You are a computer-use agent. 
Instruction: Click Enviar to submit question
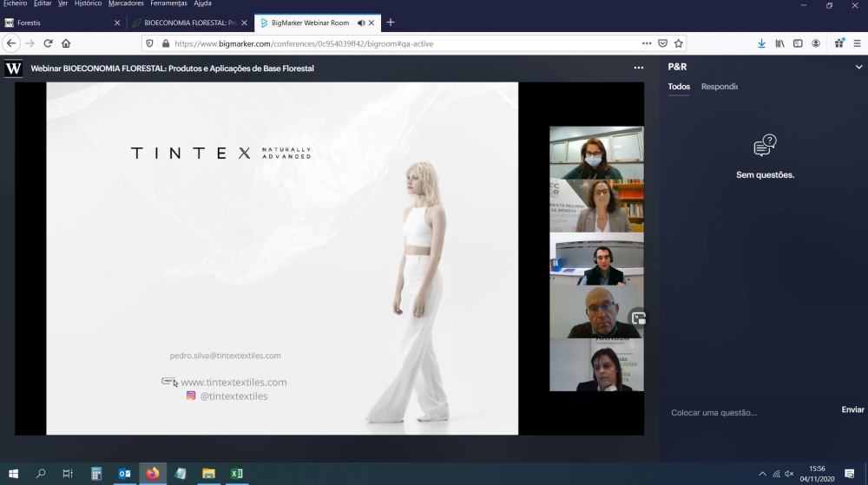tap(852, 410)
